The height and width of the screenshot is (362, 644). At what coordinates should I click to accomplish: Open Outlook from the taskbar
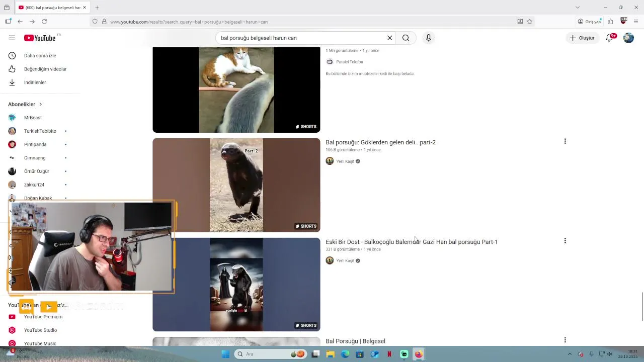click(375, 354)
